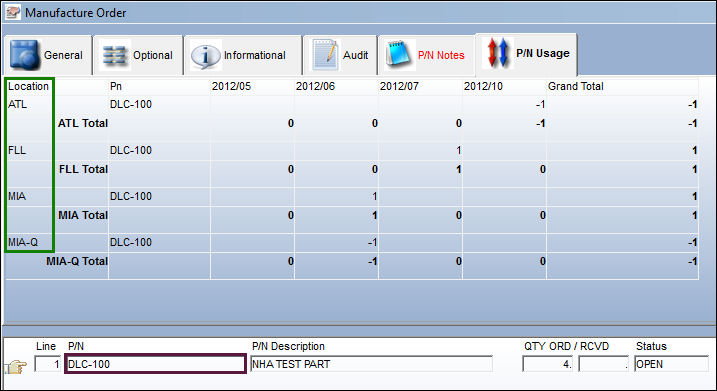
Task: Click the General tab folder icon
Action: (24, 55)
